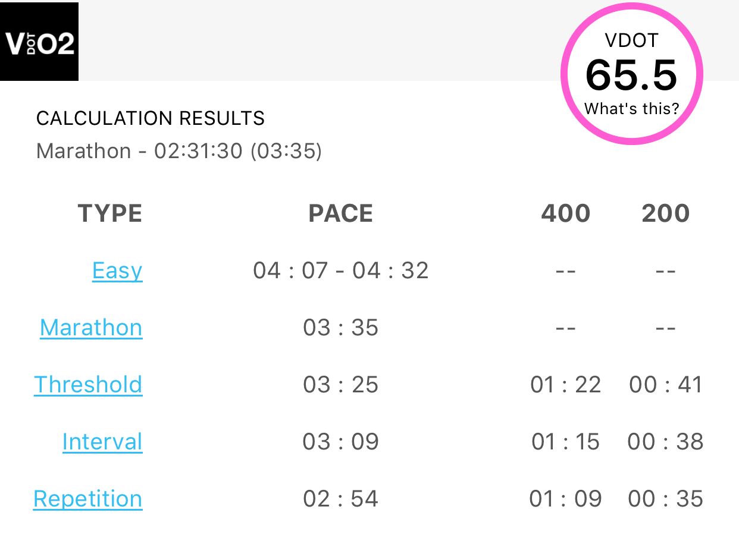Click the 400 column header
739x560 pixels.
click(x=566, y=213)
